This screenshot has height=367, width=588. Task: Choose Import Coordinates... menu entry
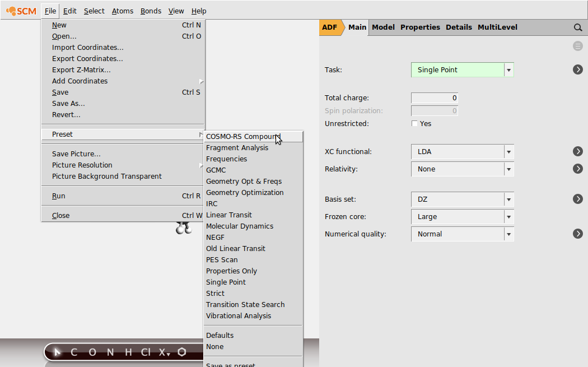pos(123,48)
